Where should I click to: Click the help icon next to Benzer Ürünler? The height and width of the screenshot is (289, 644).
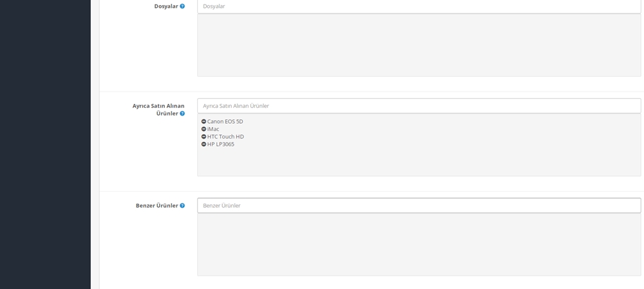click(182, 205)
